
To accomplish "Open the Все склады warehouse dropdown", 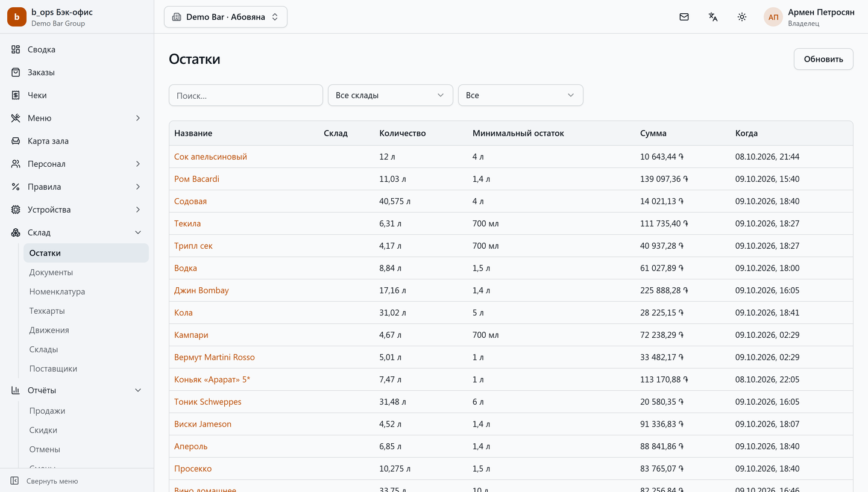I will 391,95.
